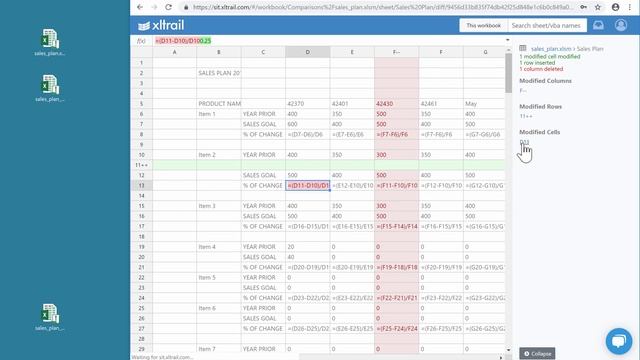Click the horizontal scrollbar right arrow
The image size is (640, 360).
[501, 357]
